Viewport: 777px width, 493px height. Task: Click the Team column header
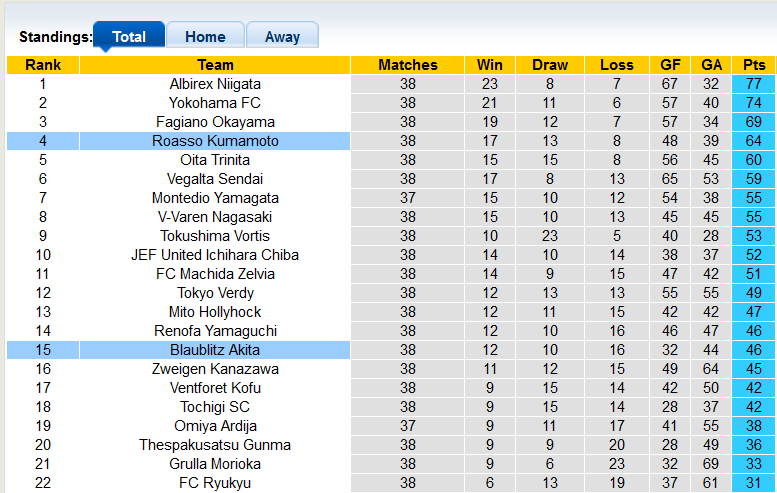(215, 65)
